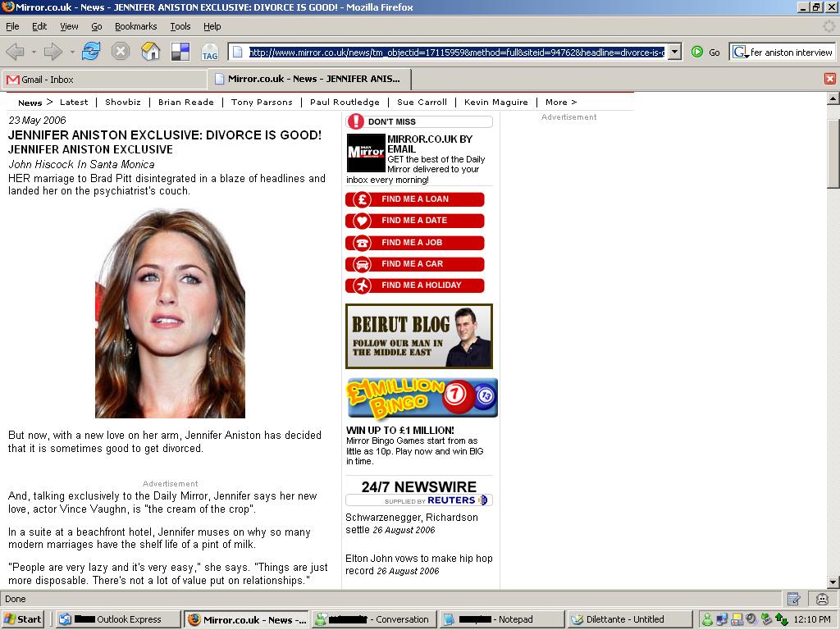The height and width of the screenshot is (630, 840).
Task: Open Kevin Maguire's column link
Action: [x=496, y=102]
